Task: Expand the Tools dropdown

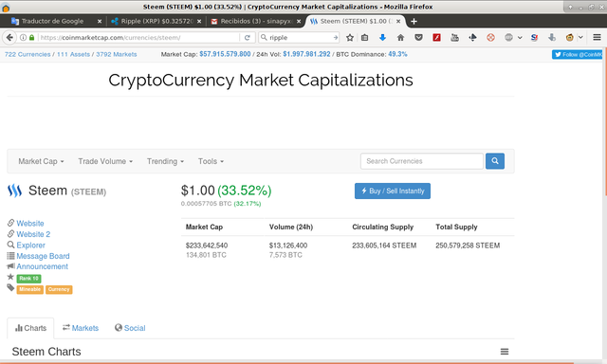Action: (211, 161)
